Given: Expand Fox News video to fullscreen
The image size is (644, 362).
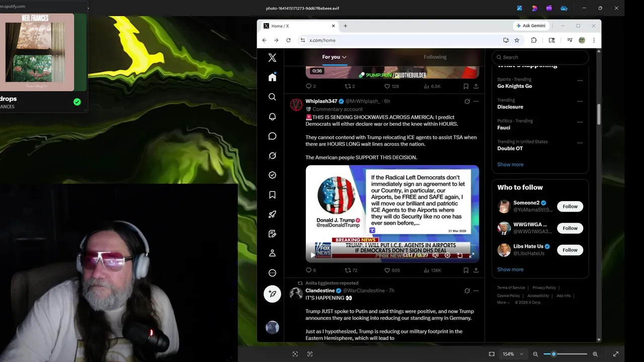Looking at the screenshot, I should coord(471,255).
